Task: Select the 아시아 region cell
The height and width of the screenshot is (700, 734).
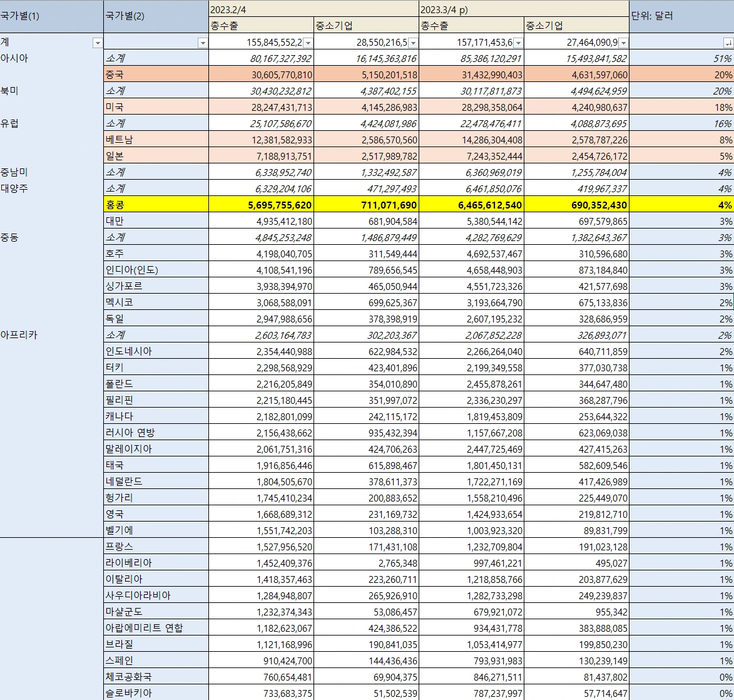Action: (51, 58)
